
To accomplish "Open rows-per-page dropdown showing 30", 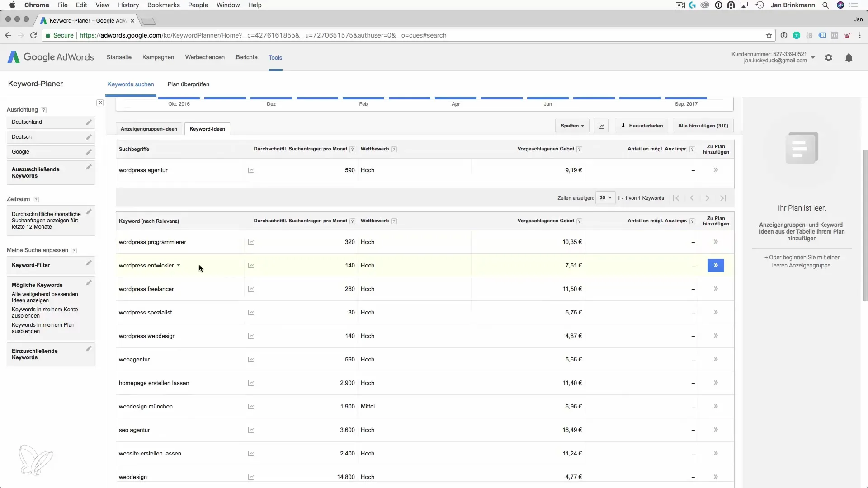I will tap(605, 198).
